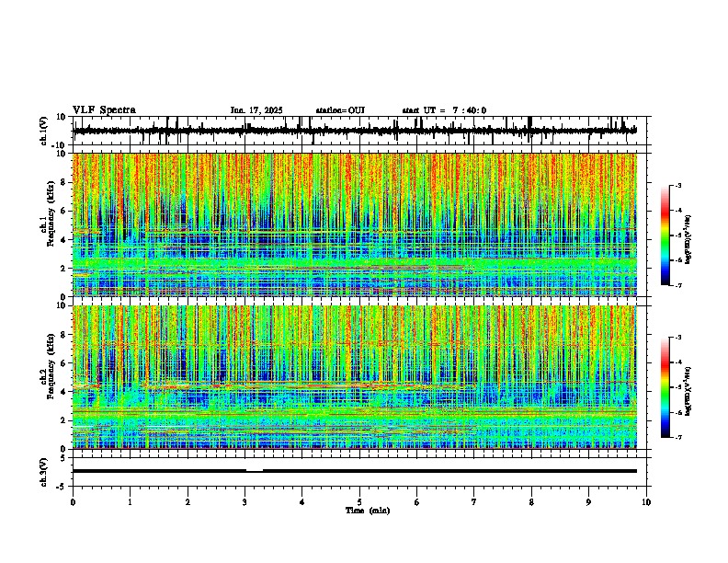
Task: Click the '8' tick on the time axis
Action: pyautogui.click(x=531, y=502)
